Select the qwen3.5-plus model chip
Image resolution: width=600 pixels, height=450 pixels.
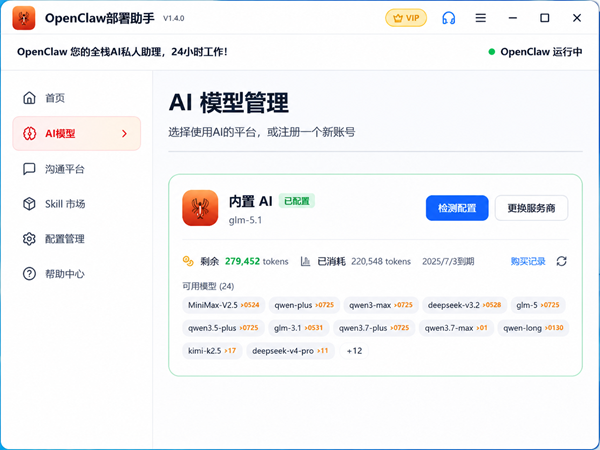coord(223,328)
